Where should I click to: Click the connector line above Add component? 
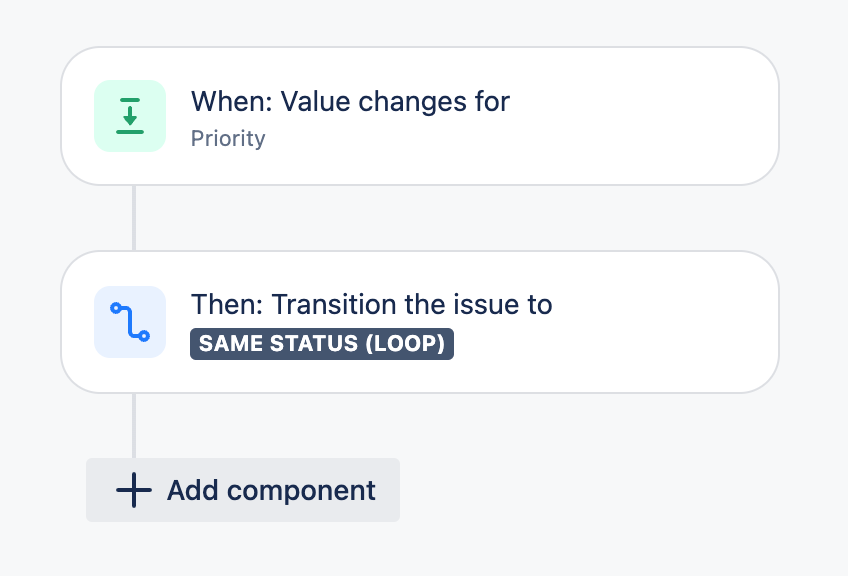pos(134,426)
